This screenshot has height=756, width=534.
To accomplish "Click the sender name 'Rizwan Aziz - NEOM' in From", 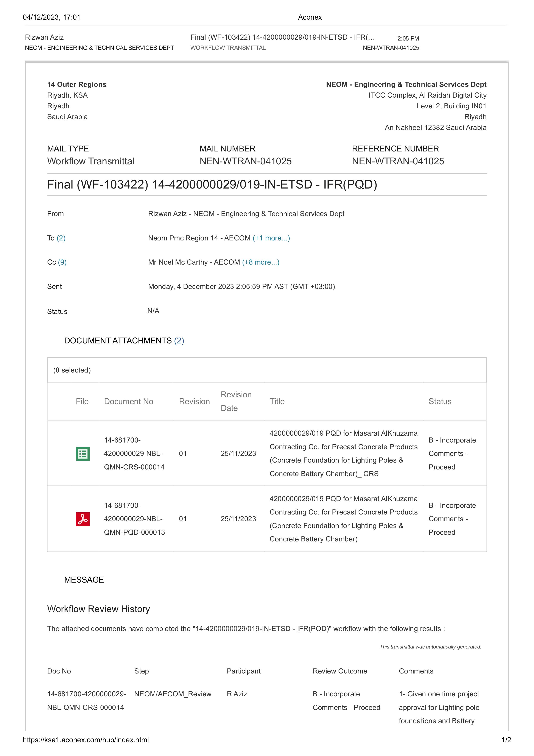I will pyautogui.click(x=246, y=214).
